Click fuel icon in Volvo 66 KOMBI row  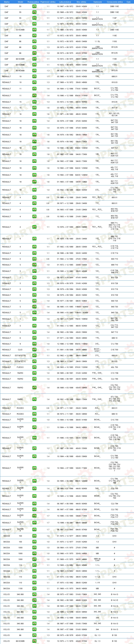tap(34, 641)
